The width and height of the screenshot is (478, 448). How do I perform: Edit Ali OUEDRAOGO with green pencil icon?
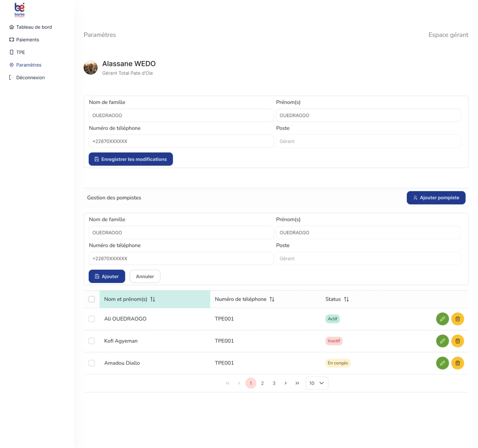(442, 319)
